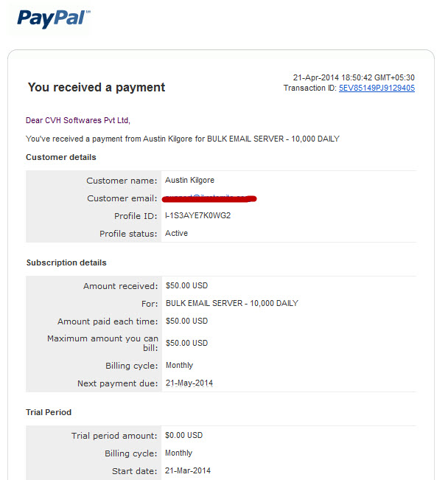Open transaction ID 5EV85149PJ9129405 link
Image resolution: width=448 pixels, height=480 pixels.
(377, 88)
